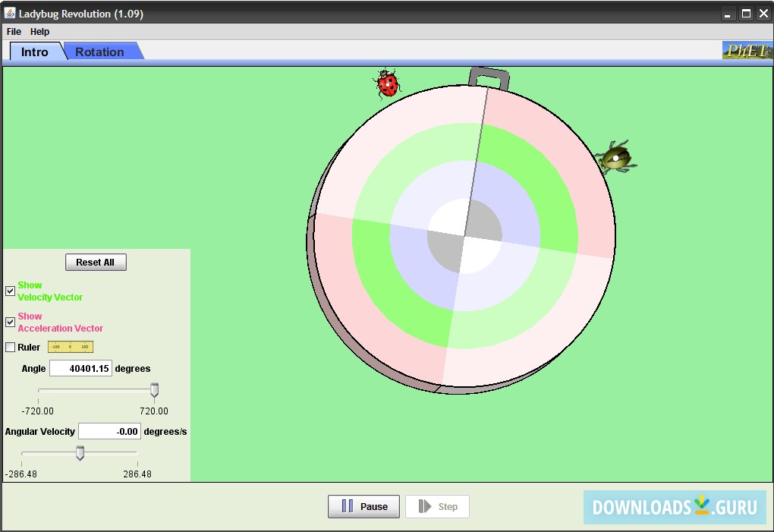Viewport: 774px width, 532px height.
Task: Select the Intro tab
Action: [x=35, y=52]
